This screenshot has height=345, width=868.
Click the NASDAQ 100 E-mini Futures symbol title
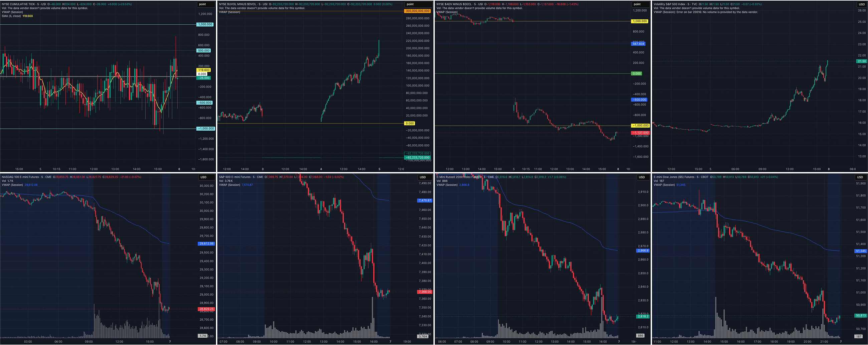pyautogui.click(x=20, y=177)
